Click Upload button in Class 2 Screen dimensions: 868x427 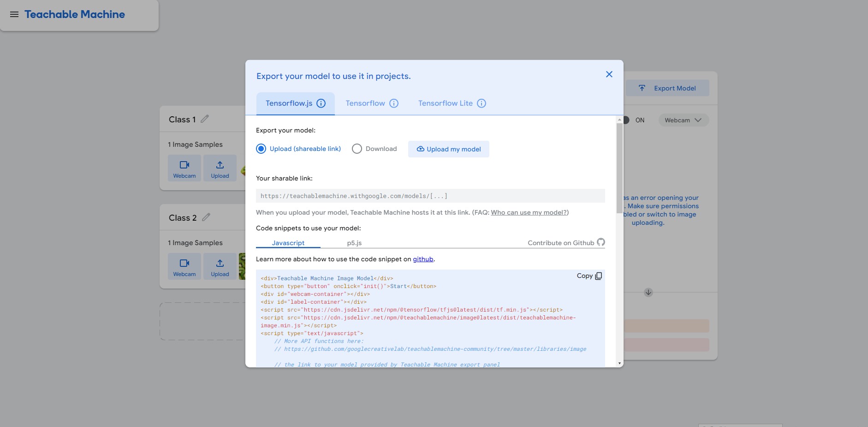pyautogui.click(x=220, y=267)
